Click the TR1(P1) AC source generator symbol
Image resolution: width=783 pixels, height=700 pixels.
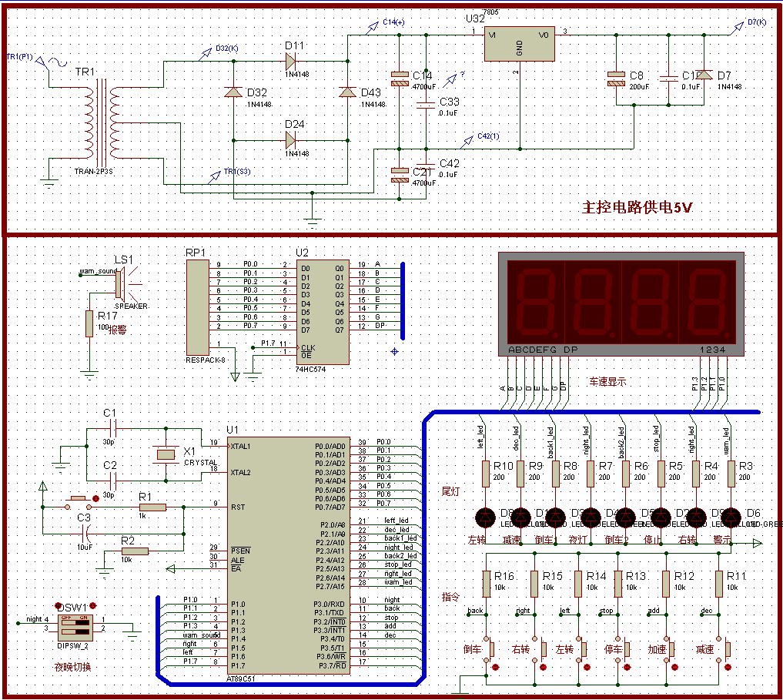[52, 63]
